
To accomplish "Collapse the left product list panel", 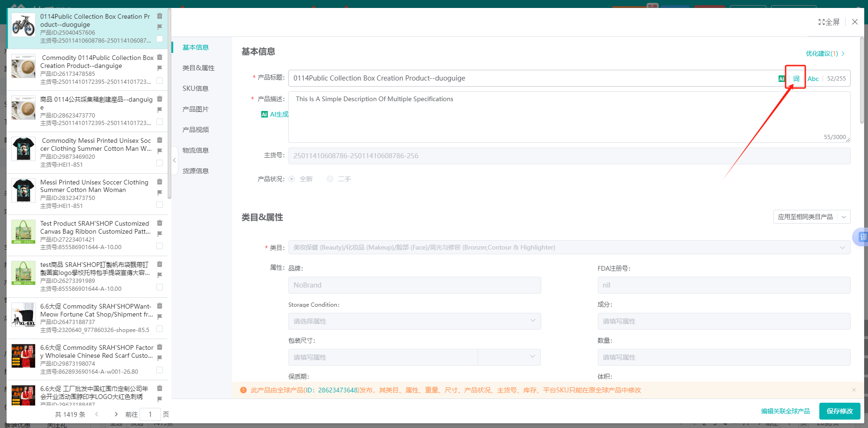I will [174, 160].
